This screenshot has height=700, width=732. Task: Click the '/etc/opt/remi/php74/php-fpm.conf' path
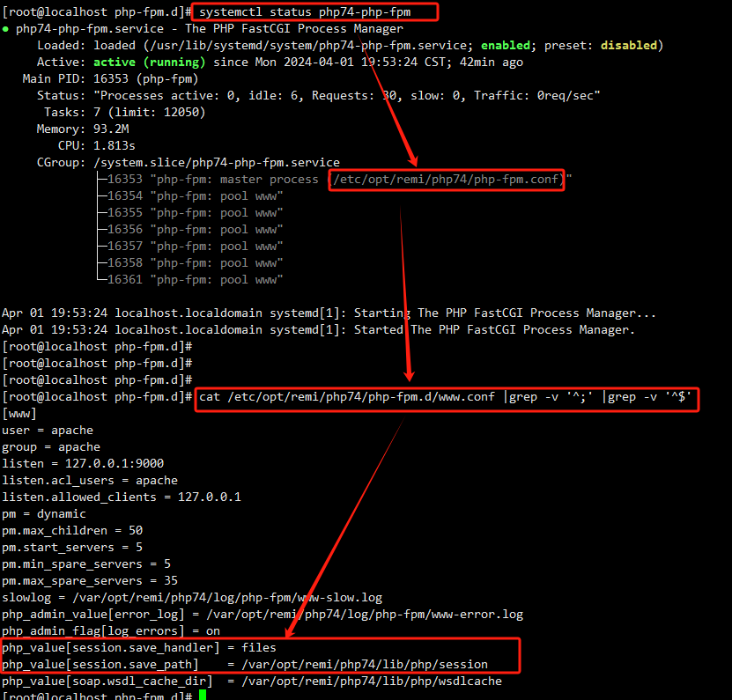(446, 180)
